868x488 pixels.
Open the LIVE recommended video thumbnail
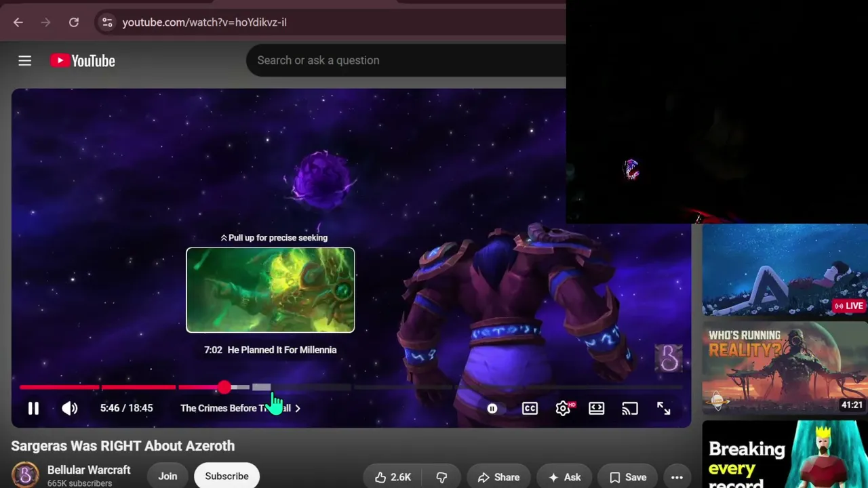(x=785, y=270)
